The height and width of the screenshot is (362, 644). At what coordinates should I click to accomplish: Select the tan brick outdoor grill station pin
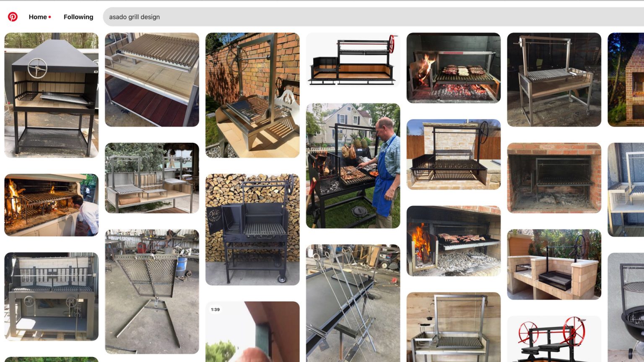554,264
